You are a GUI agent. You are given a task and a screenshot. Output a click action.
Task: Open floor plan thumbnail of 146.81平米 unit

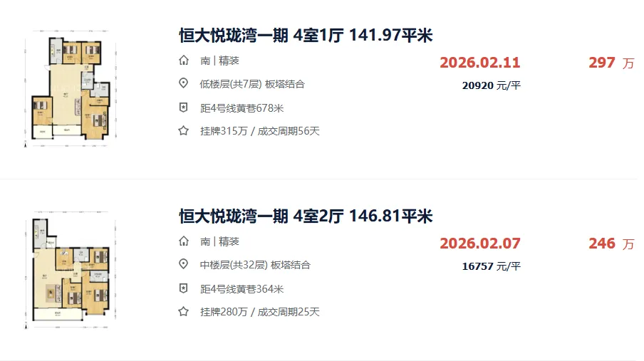[x=71, y=269]
